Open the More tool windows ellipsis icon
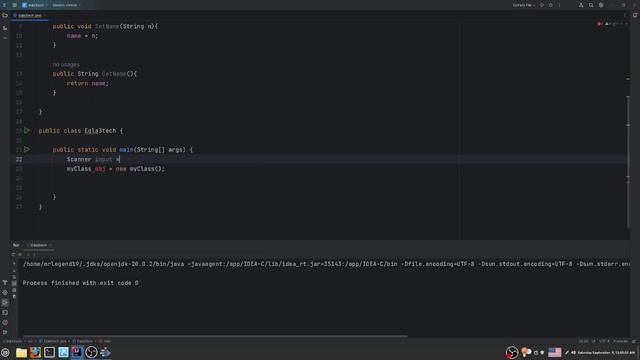The width and height of the screenshot is (640, 360). [5, 38]
